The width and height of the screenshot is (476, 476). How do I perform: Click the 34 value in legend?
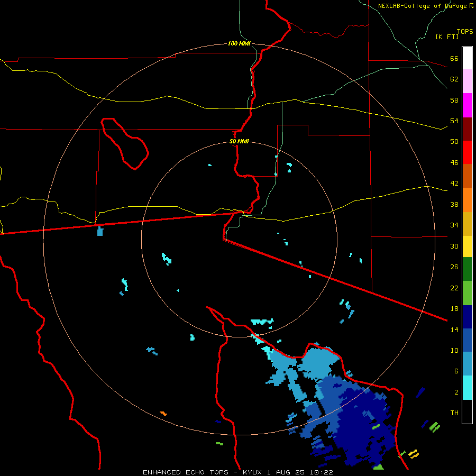(454, 225)
